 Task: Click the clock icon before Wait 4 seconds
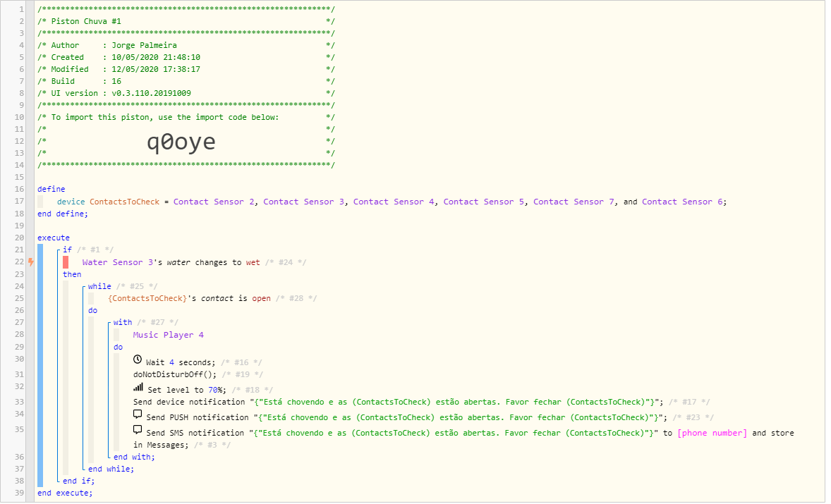click(x=138, y=360)
